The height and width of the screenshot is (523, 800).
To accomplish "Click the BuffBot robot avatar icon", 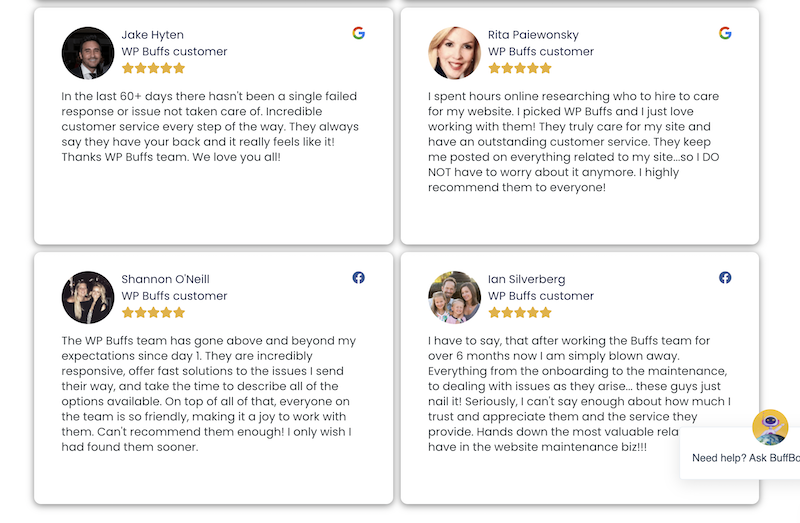I will point(770,428).
